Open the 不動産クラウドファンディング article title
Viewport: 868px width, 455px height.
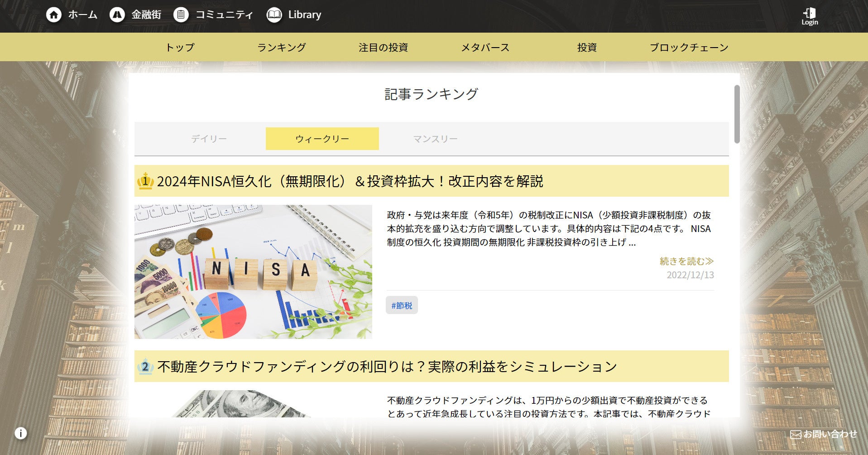point(387,366)
